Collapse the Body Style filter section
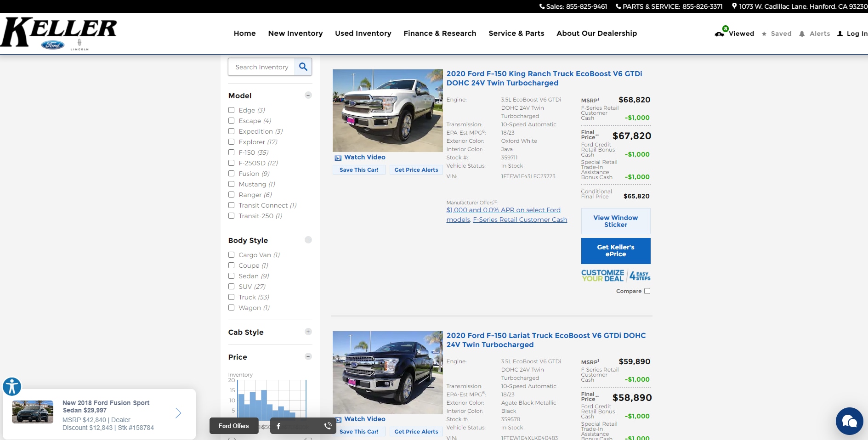Screen dimensions: 868x440 coord(308,240)
